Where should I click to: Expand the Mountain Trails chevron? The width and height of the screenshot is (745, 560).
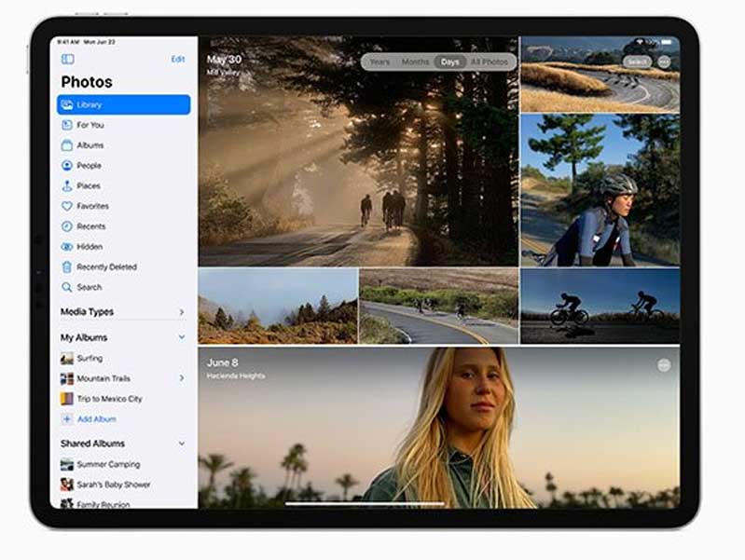point(182,378)
